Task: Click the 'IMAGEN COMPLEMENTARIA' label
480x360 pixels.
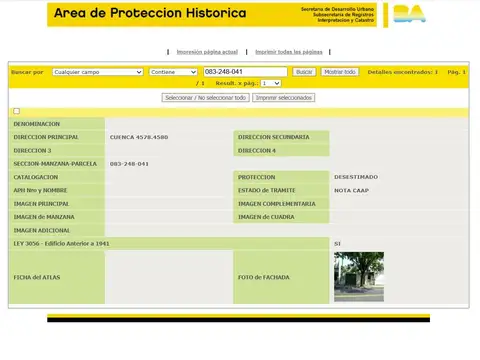Action: pyautogui.click(x=277, y=204)
